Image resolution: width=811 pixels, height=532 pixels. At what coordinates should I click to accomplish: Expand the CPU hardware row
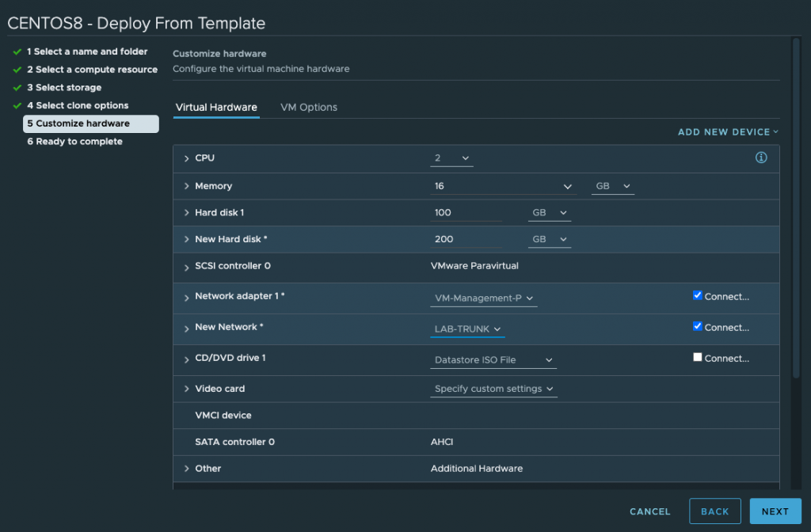[x=186, y=158]
